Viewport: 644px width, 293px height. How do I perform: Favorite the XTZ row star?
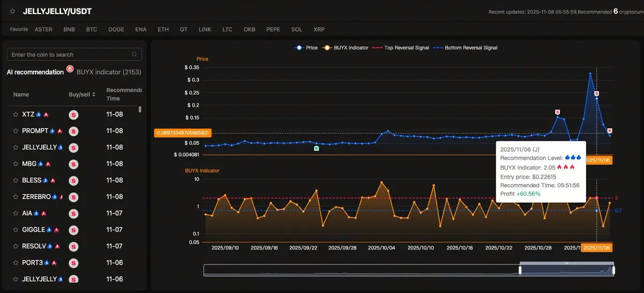pos(16,114)
